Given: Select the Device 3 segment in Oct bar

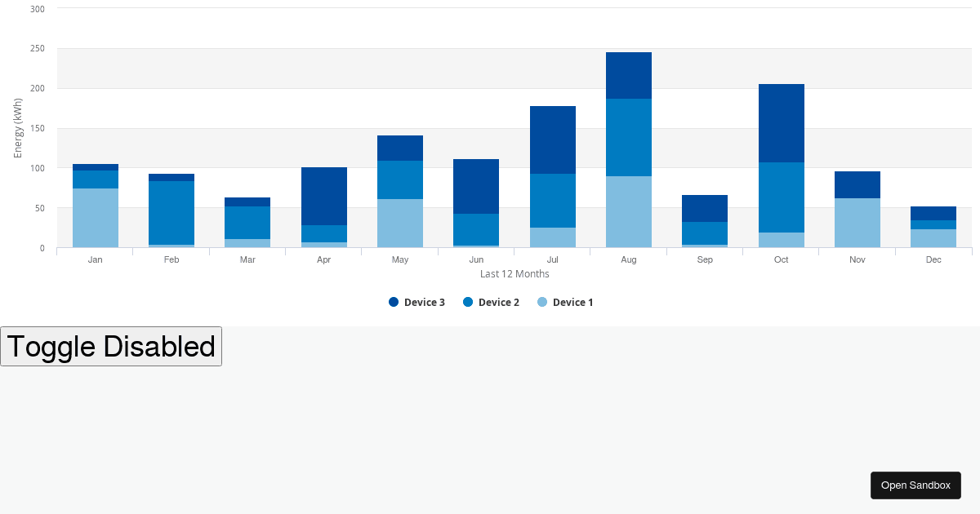Looking at the screenshot, I should tap(782, 123).
